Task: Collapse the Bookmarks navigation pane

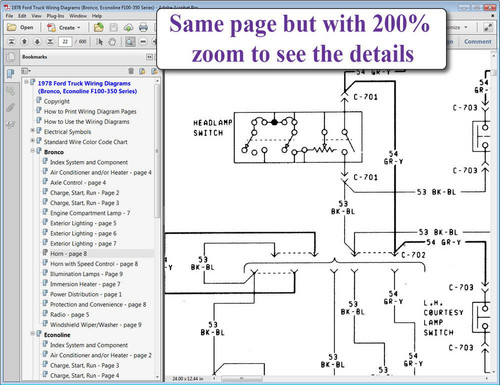Action: point(149,57)
